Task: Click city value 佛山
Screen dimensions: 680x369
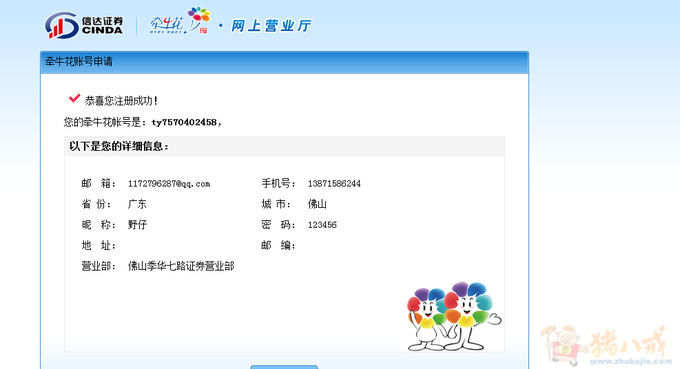Action: (x=317, y=204)
